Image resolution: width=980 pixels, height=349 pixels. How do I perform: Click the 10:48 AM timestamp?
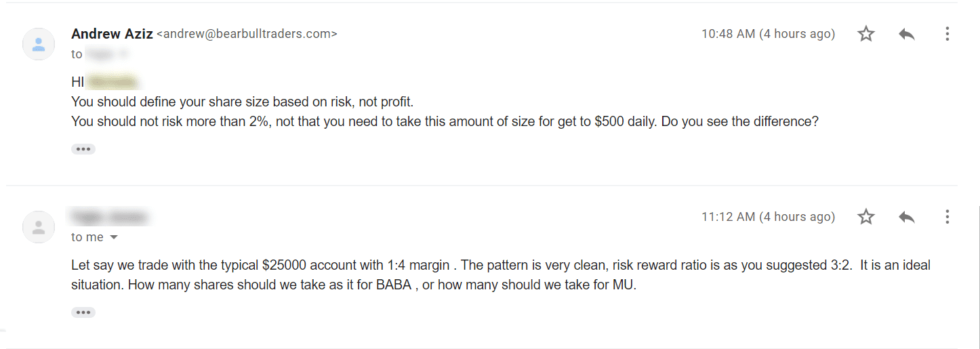768,34
